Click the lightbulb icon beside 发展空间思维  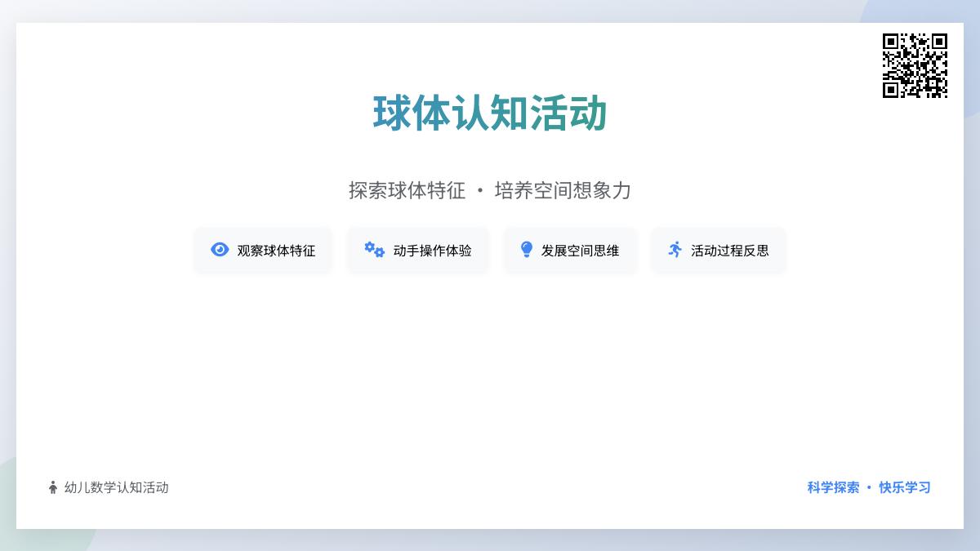click(x=527, y=250)
